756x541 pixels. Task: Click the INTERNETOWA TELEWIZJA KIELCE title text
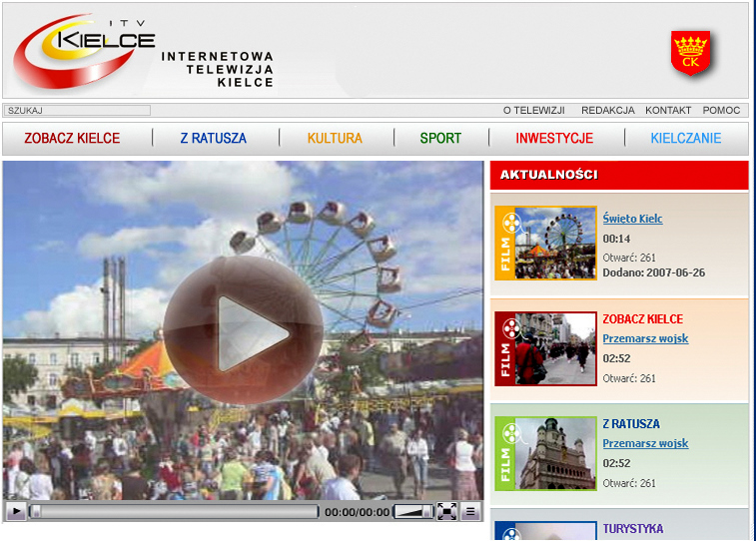218,69
